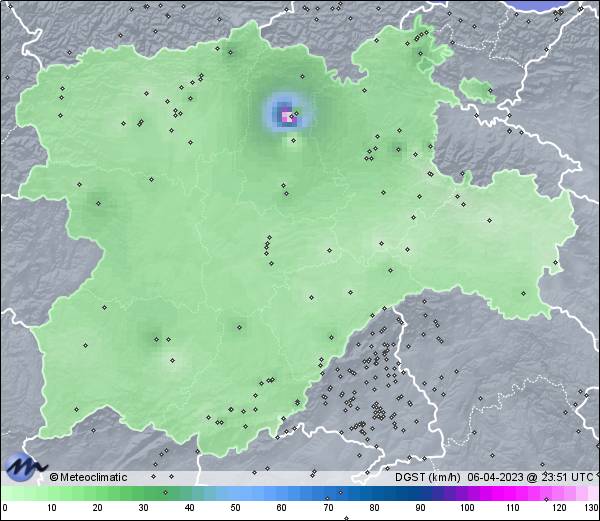Viewport: 600px width, 521px height.
Task: Click the 23:51 UTC time text
Action: coord(565,477)
